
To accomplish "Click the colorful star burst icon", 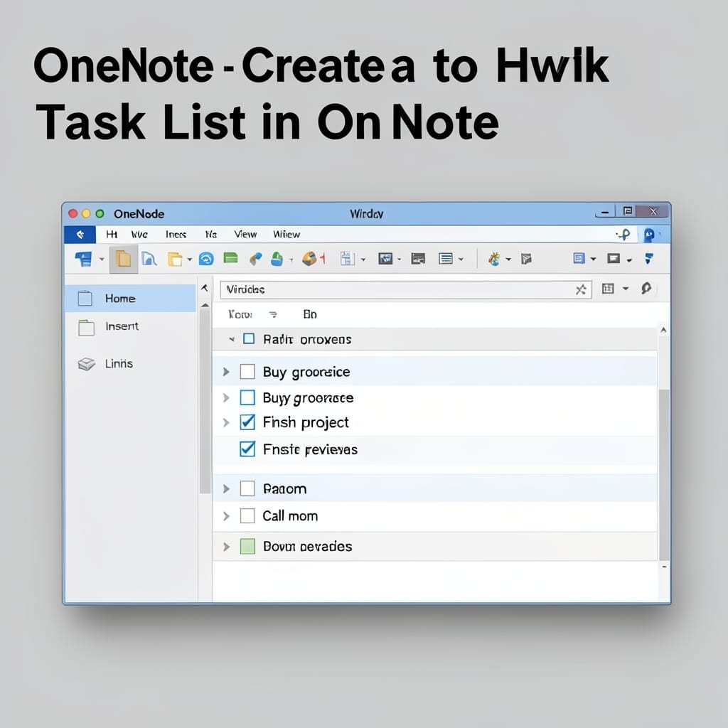I will pyautogui.click(x=493, y=259).
